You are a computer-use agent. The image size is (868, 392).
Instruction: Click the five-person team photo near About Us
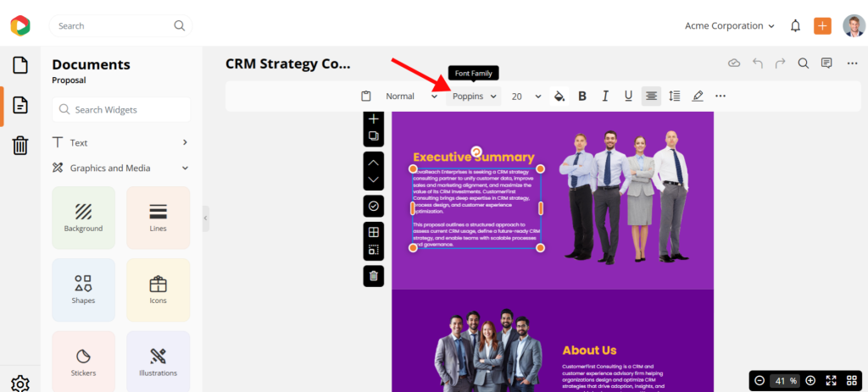click(488, 348)
